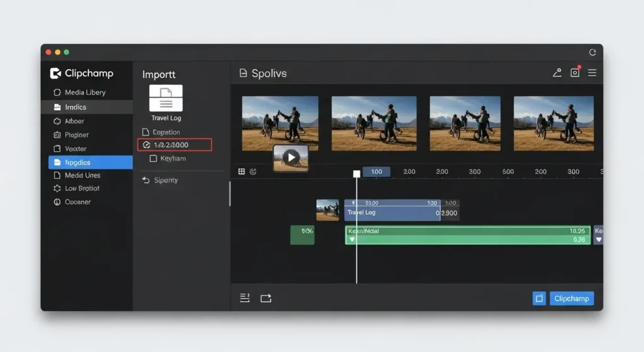The height and width of the screenshot is (352, 644).
Task: Click the grid view icon above timeline
Action: (241, 171)
